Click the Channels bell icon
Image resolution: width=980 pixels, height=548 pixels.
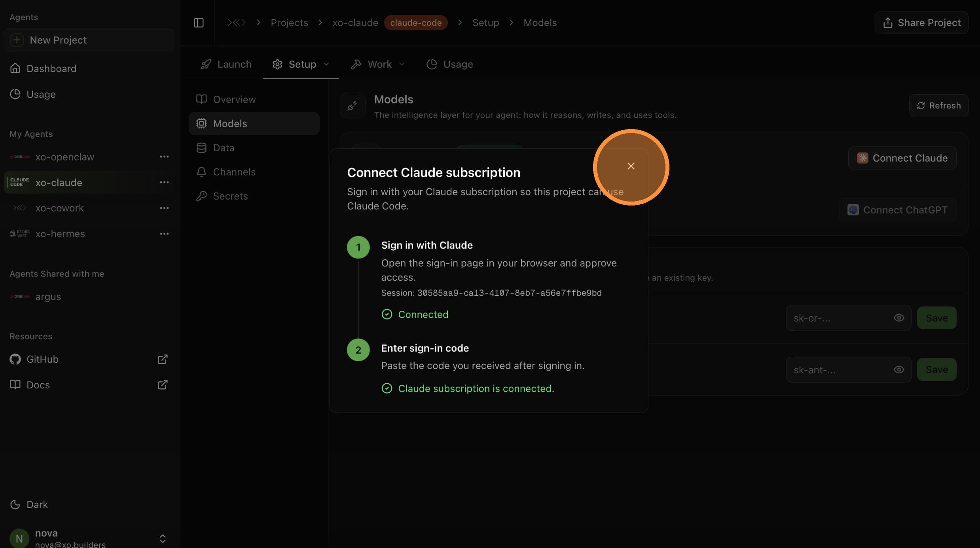[201, 172]
